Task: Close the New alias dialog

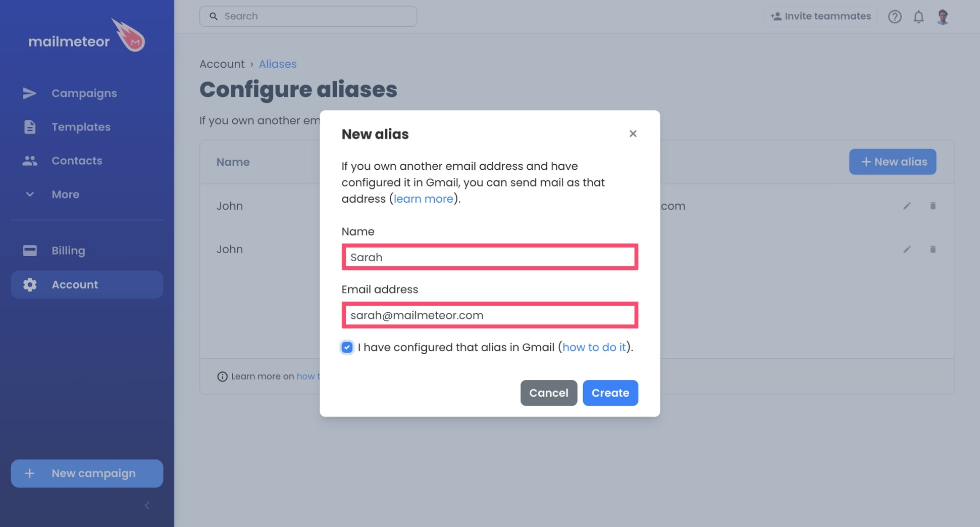Action: coord(633,133)
